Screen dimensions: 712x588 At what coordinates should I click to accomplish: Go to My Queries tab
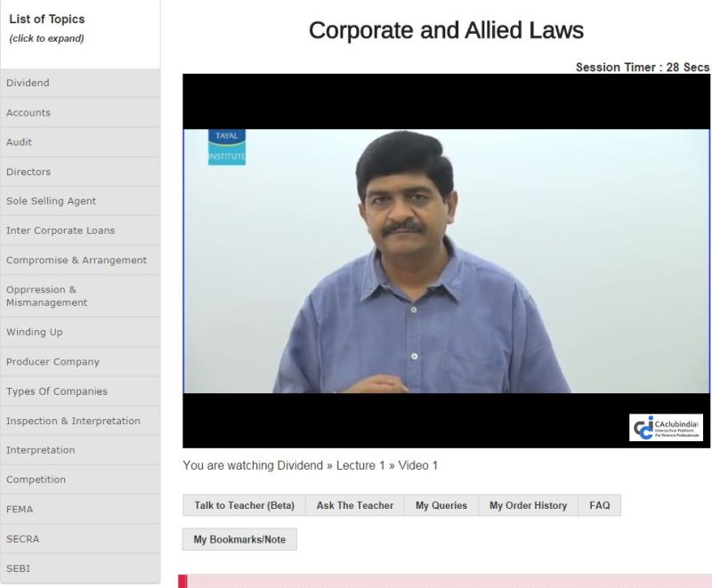click(441, 505)
